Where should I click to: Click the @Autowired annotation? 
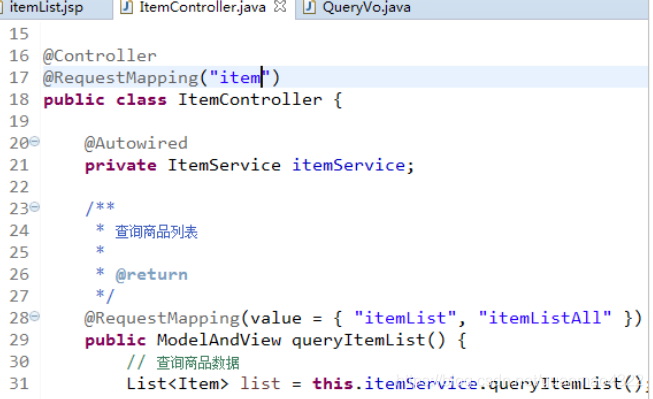[x=136, y=143]
